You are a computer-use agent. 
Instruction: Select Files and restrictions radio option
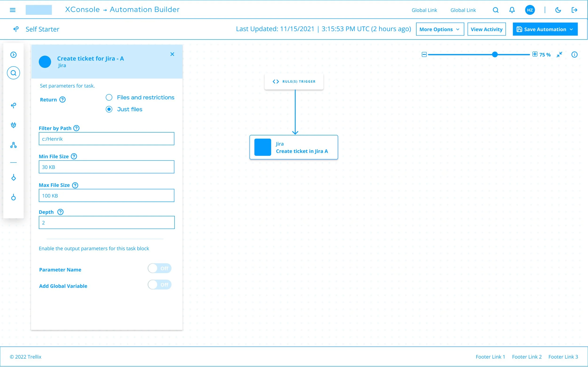tap(109, 97)
